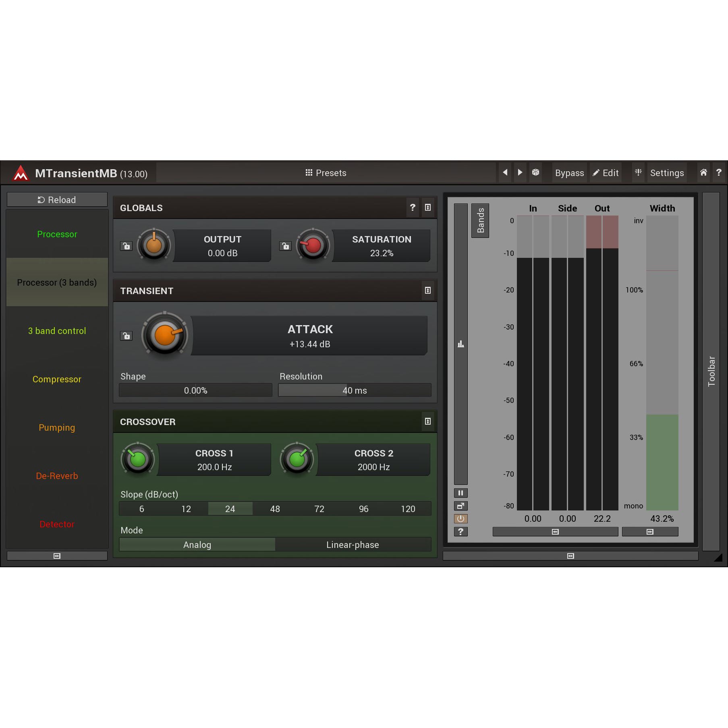The height and width of the screenshot is (728, 728).
Task: Open the home icon in title bar
Action: pyautogui.click(x=703, y=172)
